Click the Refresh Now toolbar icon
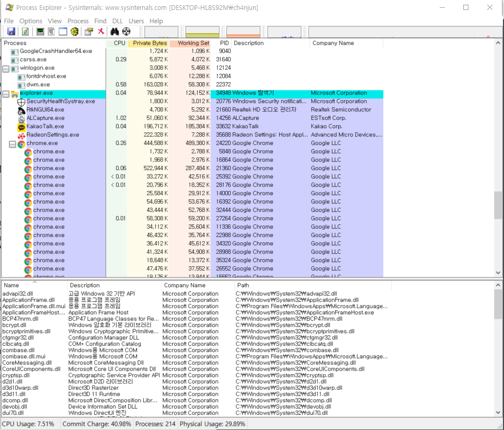Screen dimensions: 504x430 pos(26,31)
